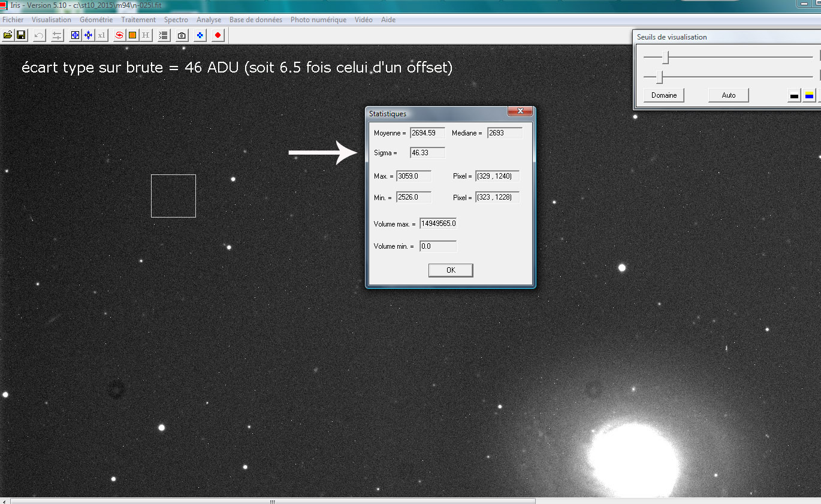
Task: Select the yellow and blue palette swatch
Action: point(809,96)
